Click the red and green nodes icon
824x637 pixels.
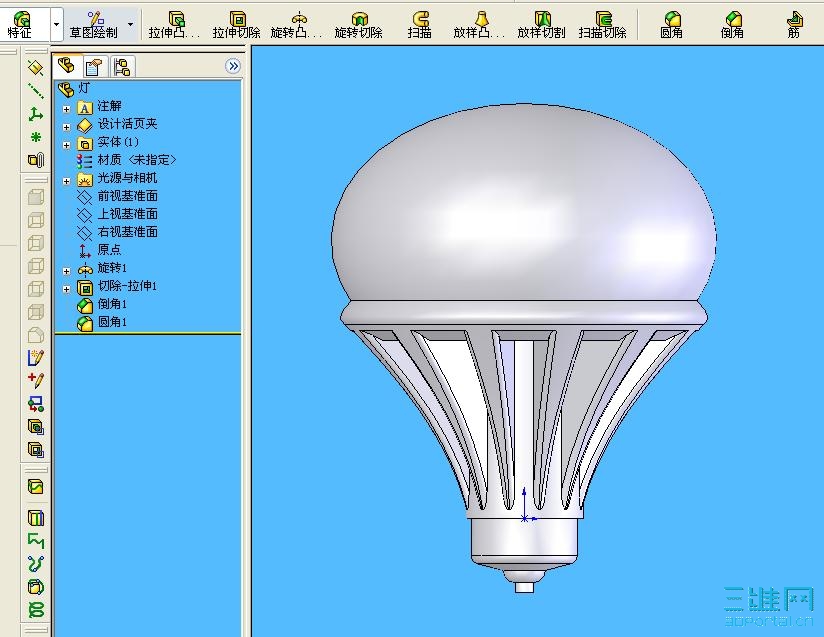coord(35,404)
